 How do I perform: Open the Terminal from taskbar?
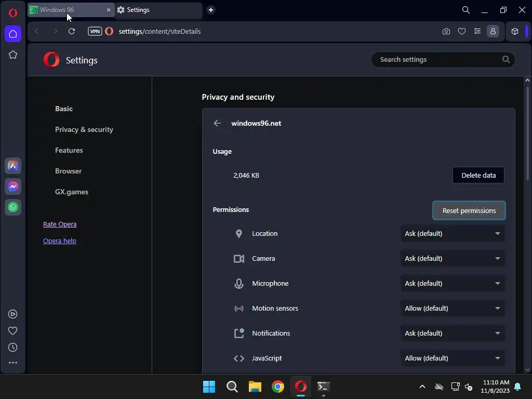point(323,387)
